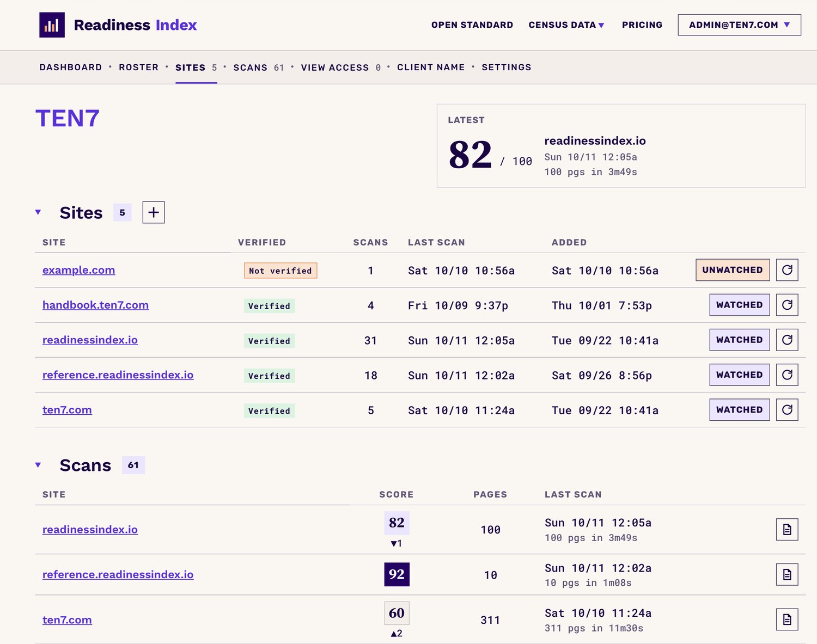Toggle WATCHED status for handbook.ten7.com
The image size is (817, 644).
(740, 305)
